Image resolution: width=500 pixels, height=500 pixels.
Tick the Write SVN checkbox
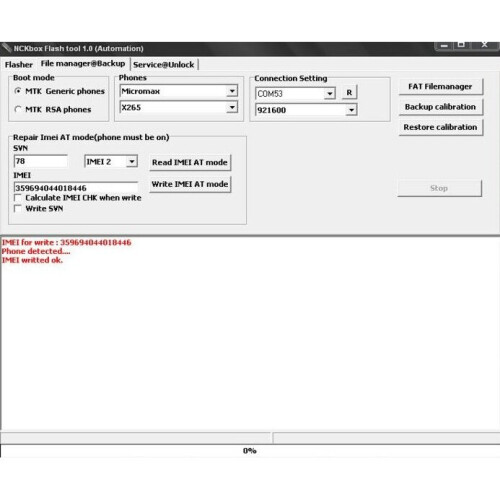(x=18, y=209)
